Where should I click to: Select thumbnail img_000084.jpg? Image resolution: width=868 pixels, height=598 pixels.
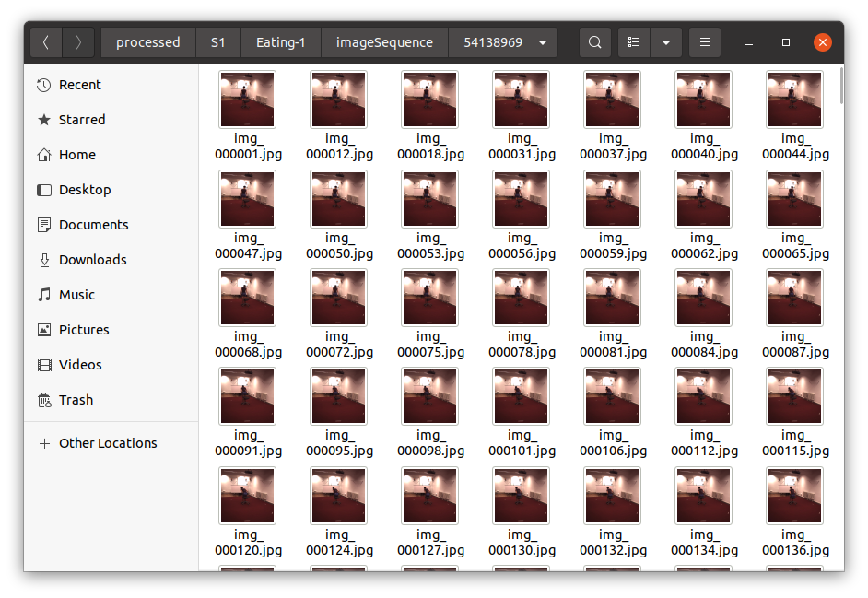click(704, 298)
